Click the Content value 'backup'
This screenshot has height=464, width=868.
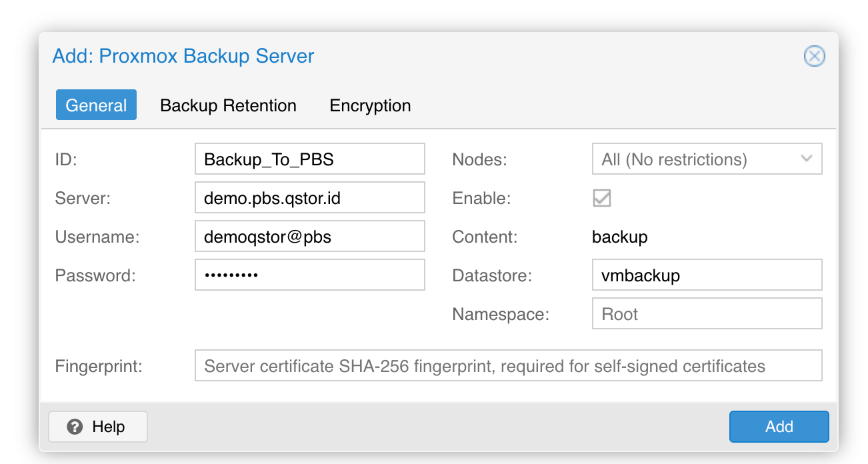coord(620,237)
